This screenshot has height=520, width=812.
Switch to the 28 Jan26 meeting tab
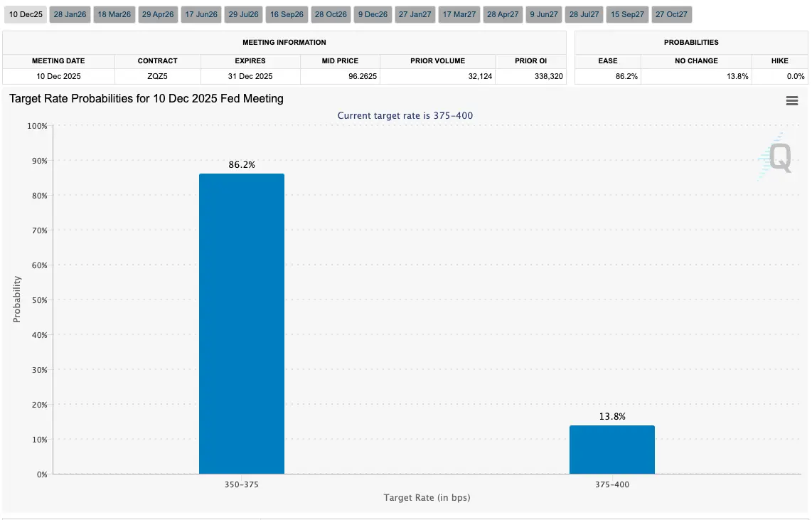click(70, 14)
